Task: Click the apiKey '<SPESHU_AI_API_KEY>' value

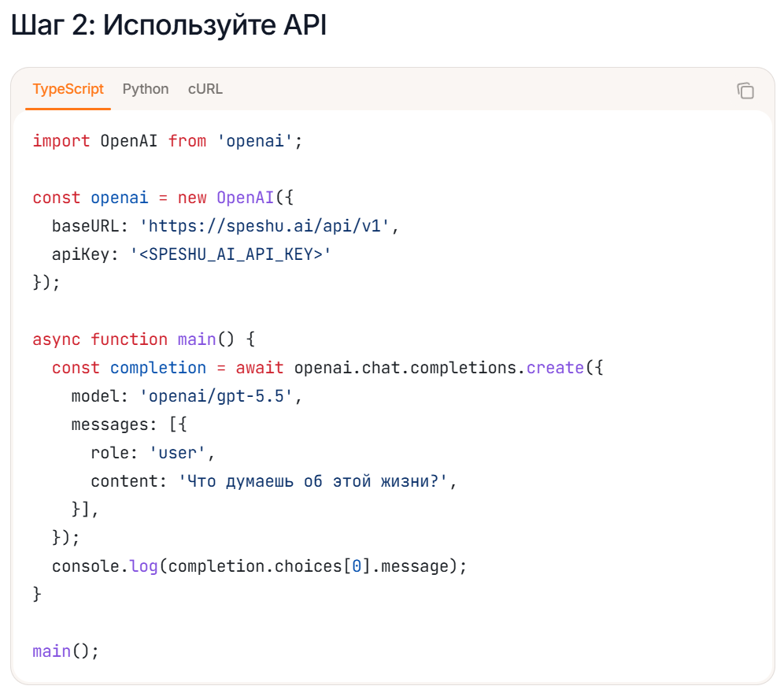Action: coord(230,254)
